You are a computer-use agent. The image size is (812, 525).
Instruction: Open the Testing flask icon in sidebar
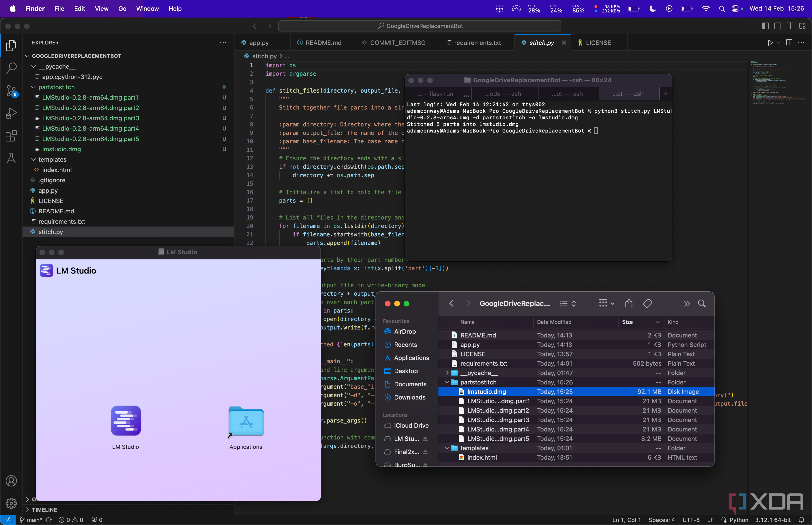point(11,158)
